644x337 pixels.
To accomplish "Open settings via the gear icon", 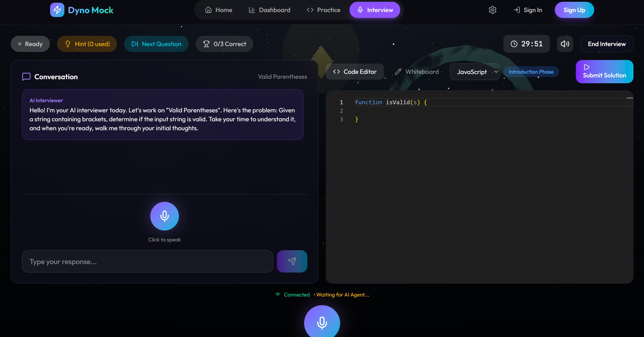I will (x=492, y=10).
